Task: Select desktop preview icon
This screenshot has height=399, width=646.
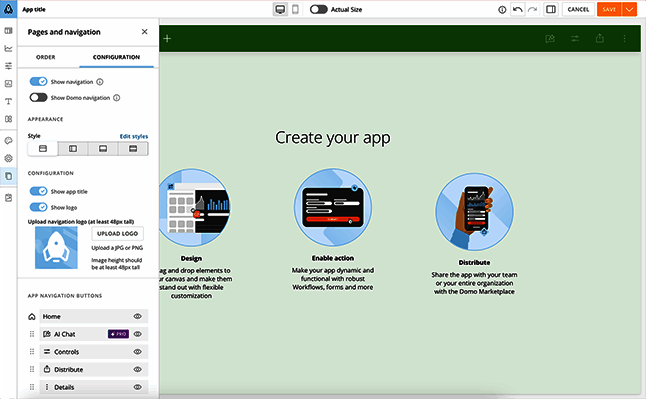Action: click(280, 9)
